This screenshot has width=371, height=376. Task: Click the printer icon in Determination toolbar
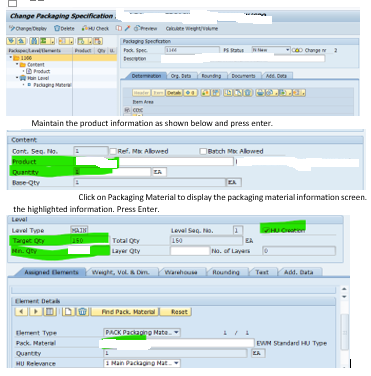click(261, 93)
